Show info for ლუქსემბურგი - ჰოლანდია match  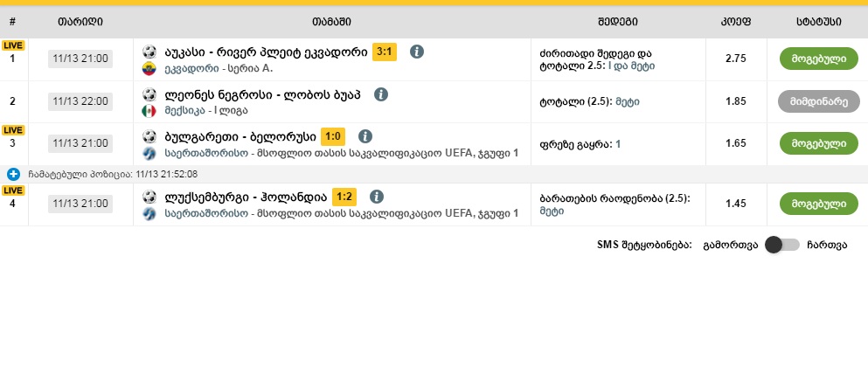(375, 197)
